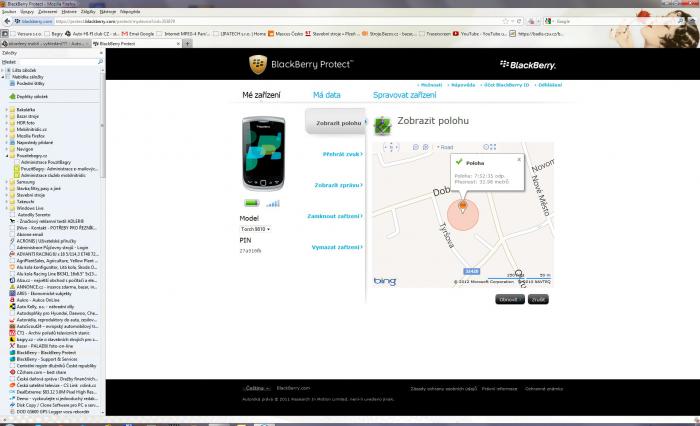Close the Poloha map popup
This screenshot has width=700, height=426.
(x=519, y=158)
